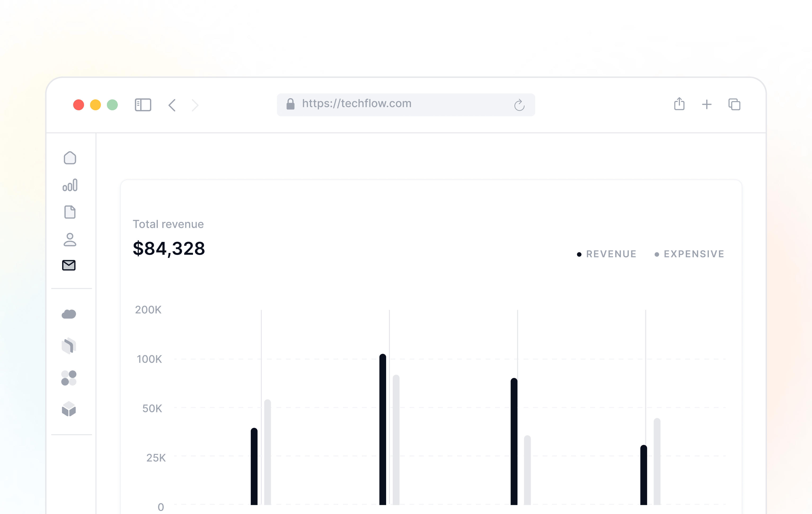Open the Home icon in sidebar
Image resolution: width=812 pixels, height=514 pixels.
[70, 158]
